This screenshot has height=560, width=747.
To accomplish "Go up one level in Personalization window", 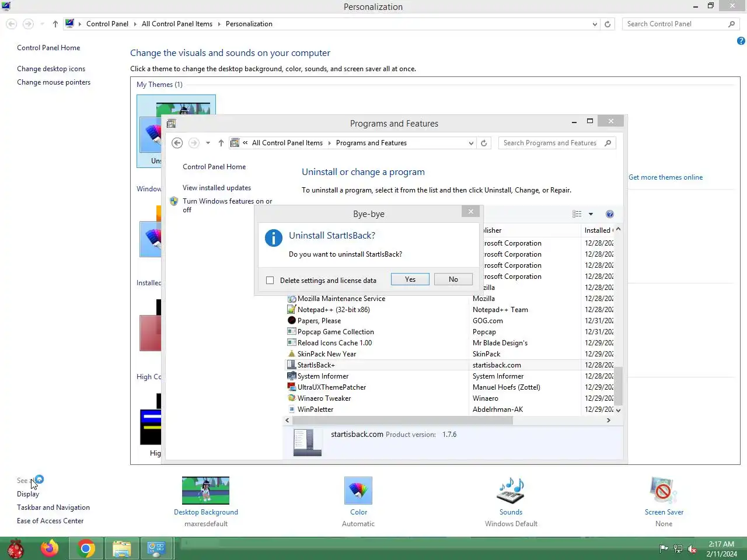I will click(55, 24).
